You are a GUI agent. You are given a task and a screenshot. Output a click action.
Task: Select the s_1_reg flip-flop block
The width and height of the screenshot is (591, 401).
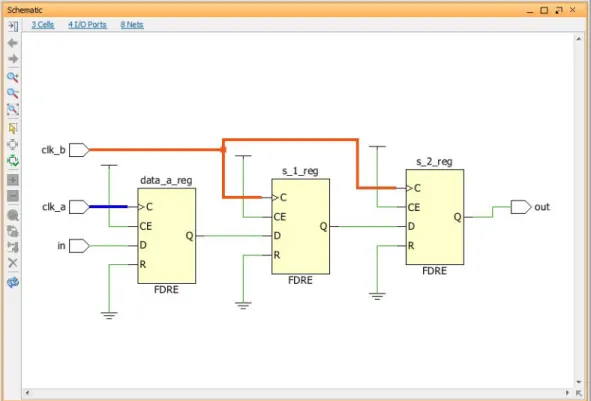[x=300, y=227]
